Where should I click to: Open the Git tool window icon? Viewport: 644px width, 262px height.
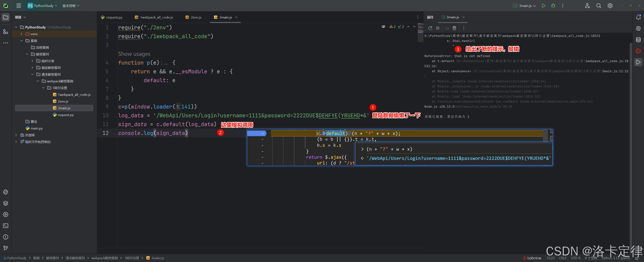[5, 248]
